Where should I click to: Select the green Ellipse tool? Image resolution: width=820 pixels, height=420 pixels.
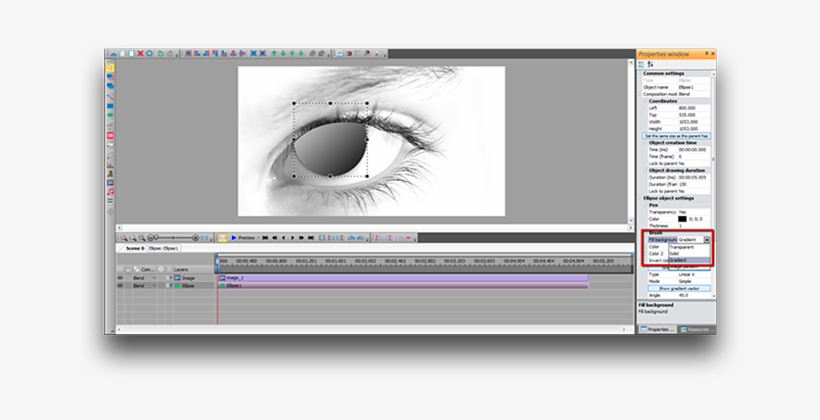click(110, 115)
